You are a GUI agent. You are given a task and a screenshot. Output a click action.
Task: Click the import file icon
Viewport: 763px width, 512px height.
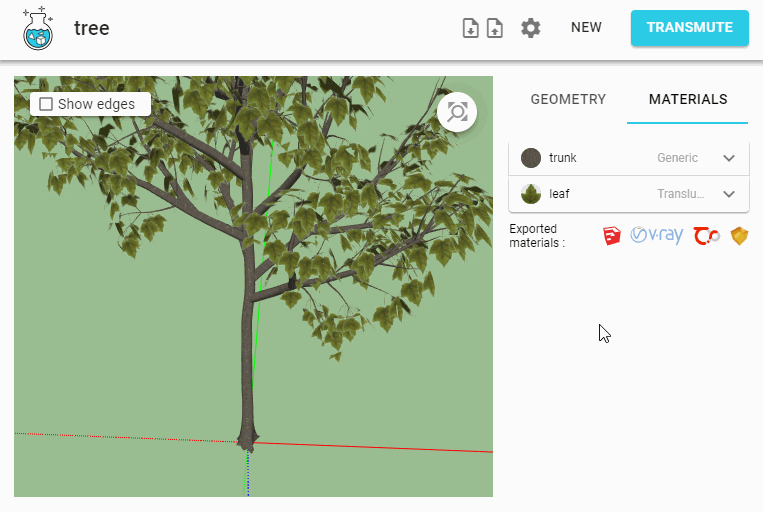[x=471, y=28]
